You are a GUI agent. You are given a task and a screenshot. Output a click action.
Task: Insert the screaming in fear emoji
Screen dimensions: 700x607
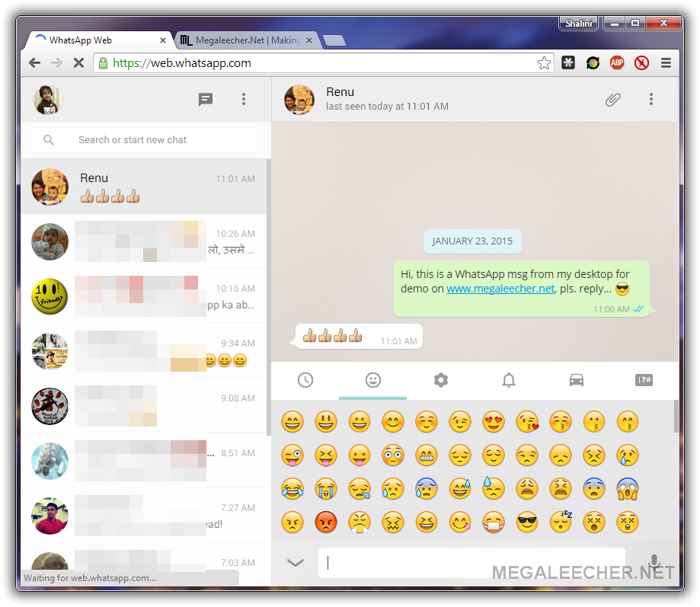[628, 489]
